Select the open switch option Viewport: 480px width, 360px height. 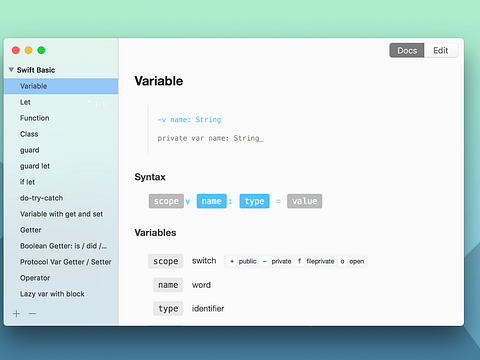pos(352,261)
